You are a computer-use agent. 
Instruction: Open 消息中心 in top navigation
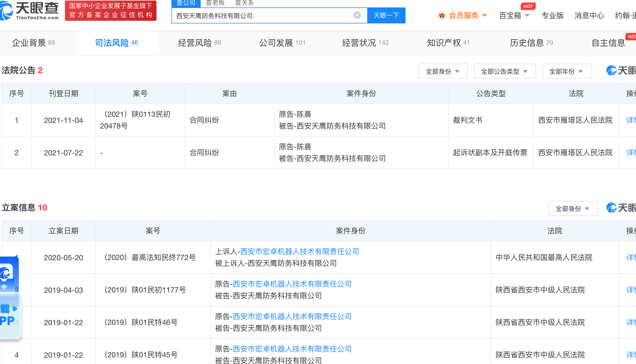(589, 15)
